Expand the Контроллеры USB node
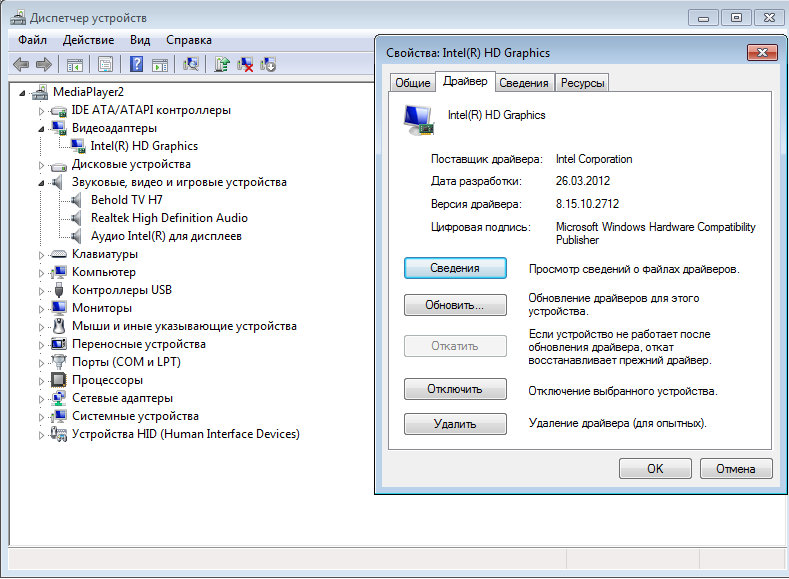Image resolution: width=789 pixels, height=579 pixels. 42,290
